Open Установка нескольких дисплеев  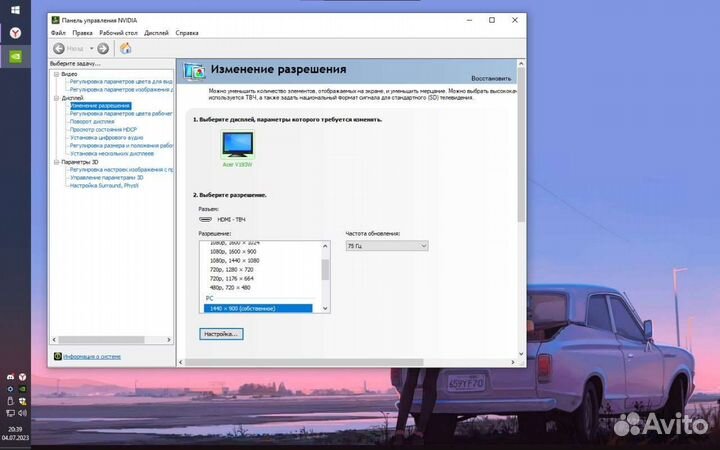click(x=112, y=154)
